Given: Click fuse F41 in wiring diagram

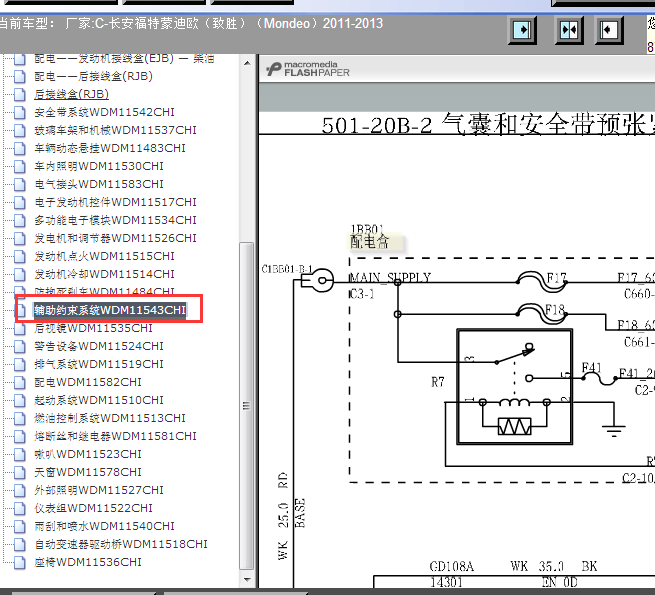Looking at the screenshot, I should pos(599,374).
